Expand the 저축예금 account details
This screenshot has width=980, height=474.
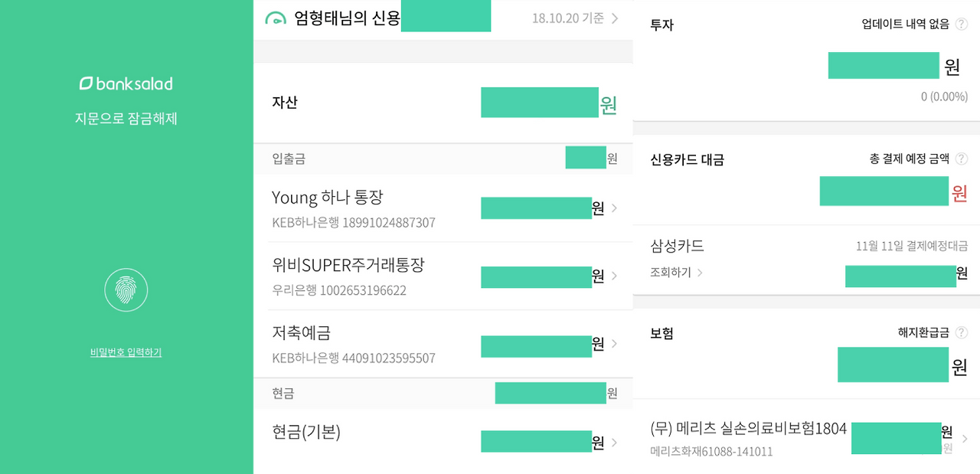click(444, 345)
